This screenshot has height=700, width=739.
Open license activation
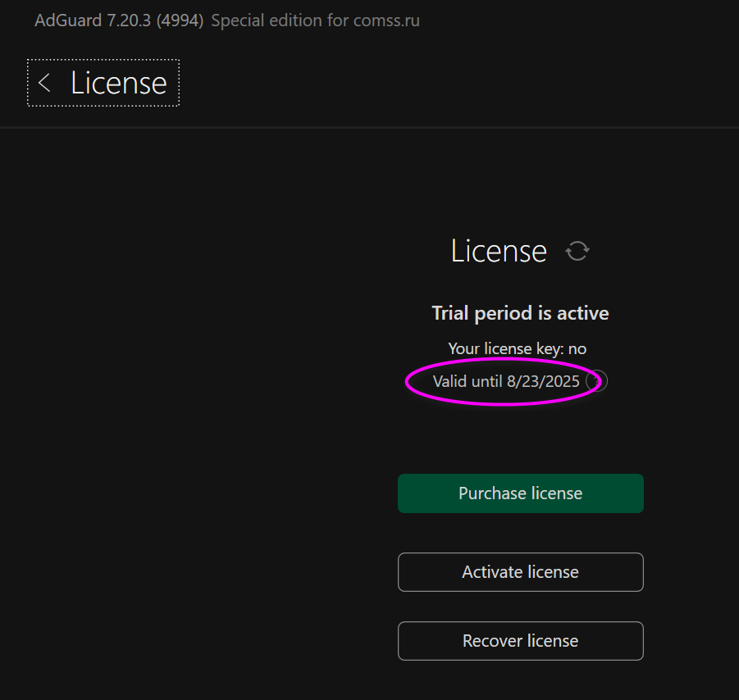(x=520, y=572)
